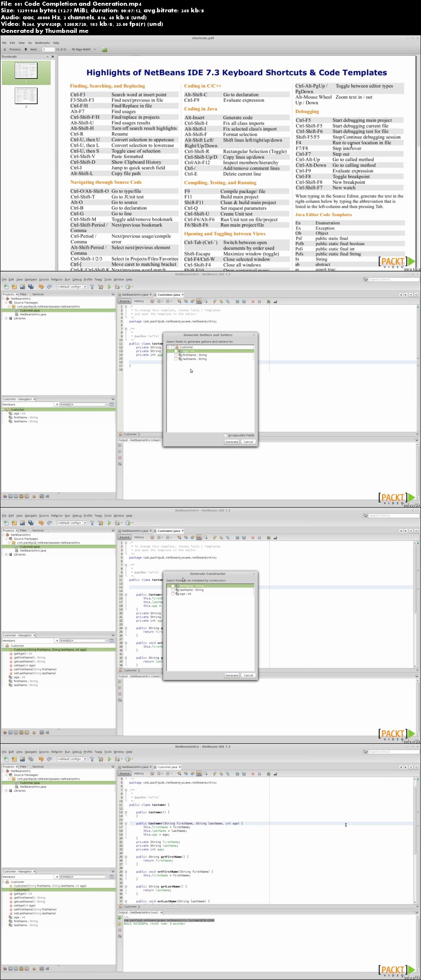The width and height of the screenshot is (421, 980).
Task: Select page 2 thumbnail in PDF viewer
Action: [x=26, y=96]
